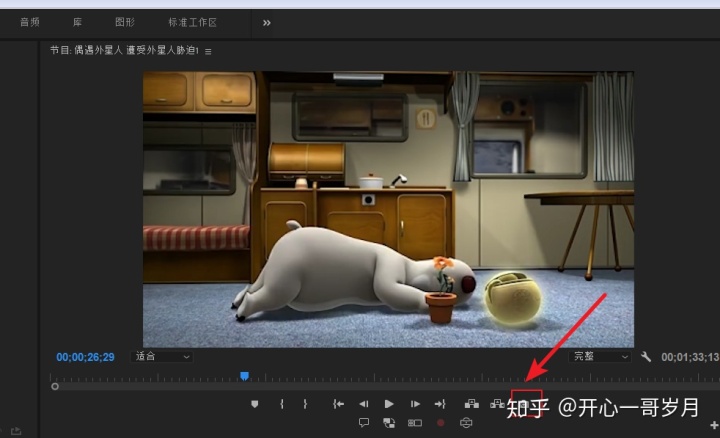Go to In point

click(338, 404)
